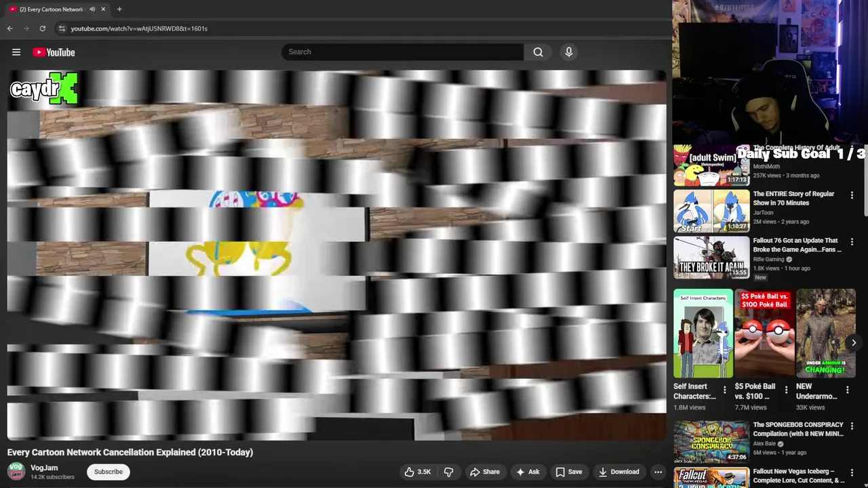Click the browser back arrow
The image size is (868, 488).
9,28
